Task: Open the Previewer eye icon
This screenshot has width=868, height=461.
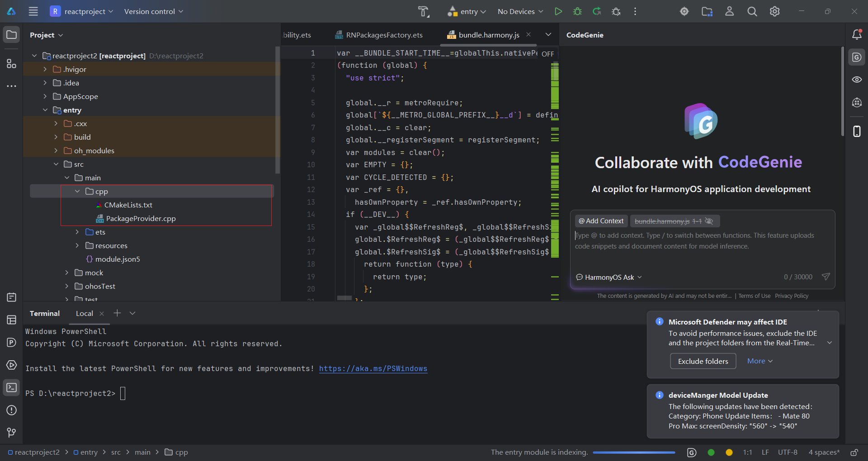Action: click(857, 80)
